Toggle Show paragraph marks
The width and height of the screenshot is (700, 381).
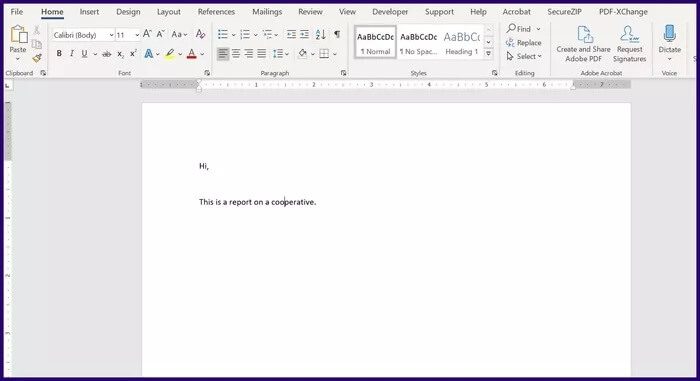pyautogui.click(x=337, y=34)
